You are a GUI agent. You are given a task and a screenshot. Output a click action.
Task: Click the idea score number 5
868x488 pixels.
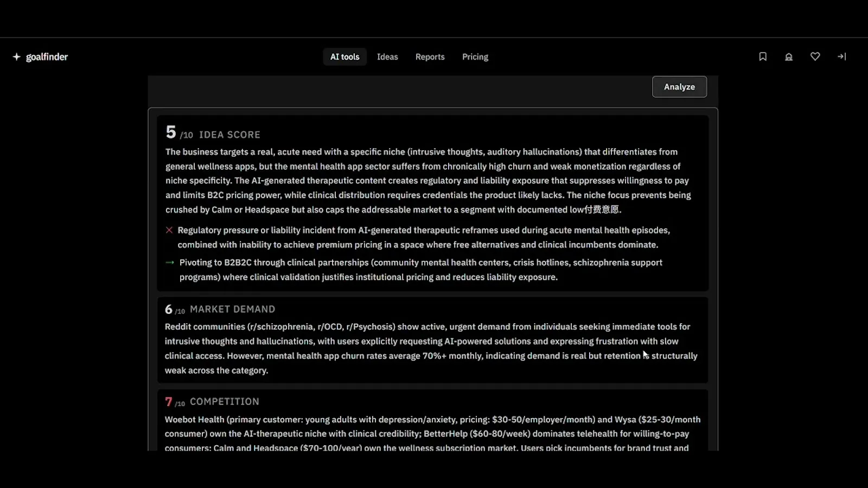pos(171,132)
